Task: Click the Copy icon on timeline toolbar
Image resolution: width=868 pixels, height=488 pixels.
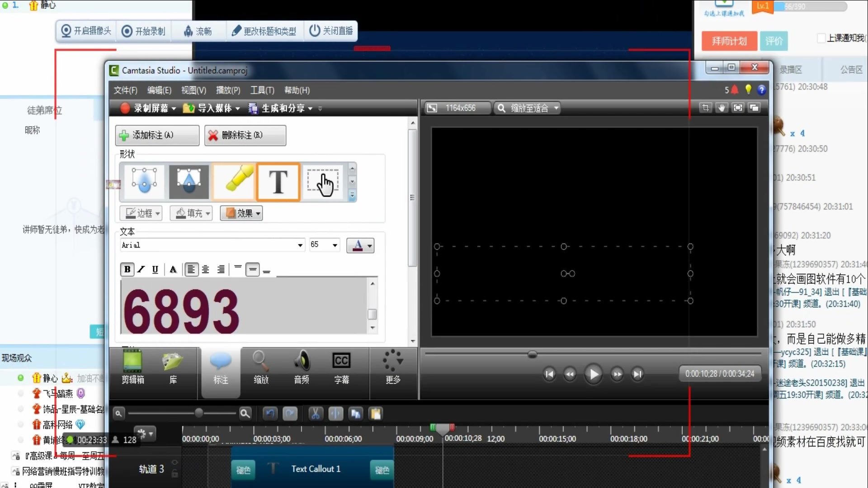Action: point(356,413)
